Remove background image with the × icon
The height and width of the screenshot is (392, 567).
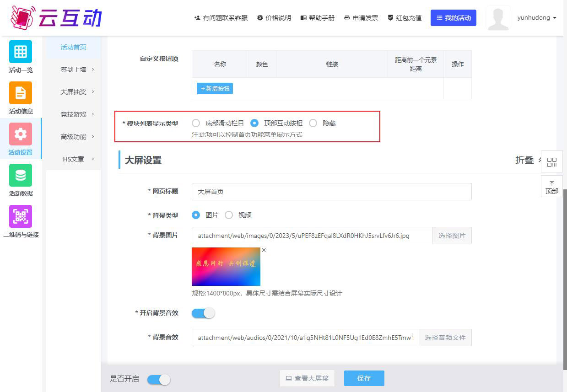point(264,250)
